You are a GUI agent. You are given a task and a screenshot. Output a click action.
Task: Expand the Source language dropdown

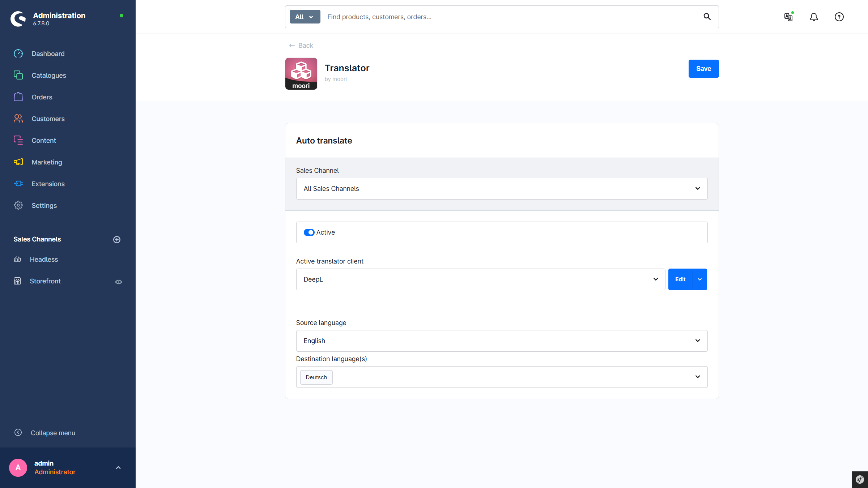tap(502, 341)
